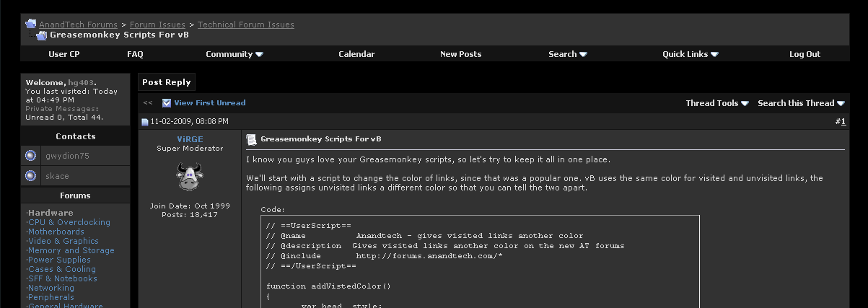Click 'function addVistedColor()' in code
Screen dimensions: 868x308
click(328, 286)
